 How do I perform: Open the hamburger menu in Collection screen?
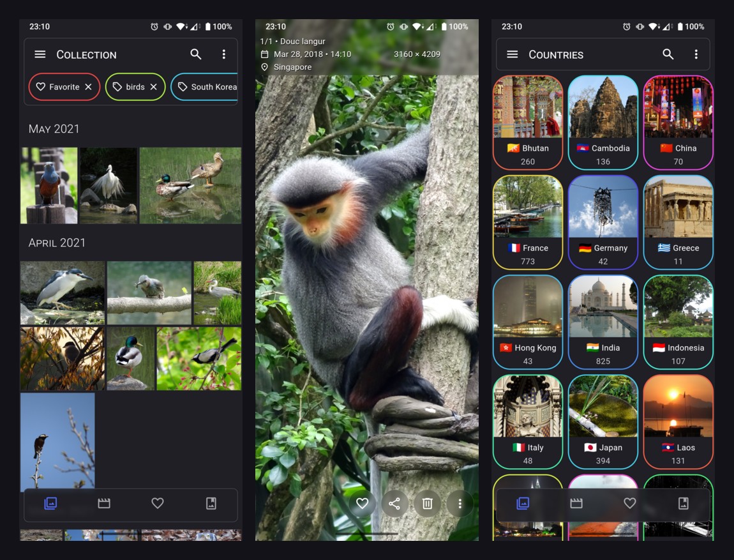pos(40,54)
